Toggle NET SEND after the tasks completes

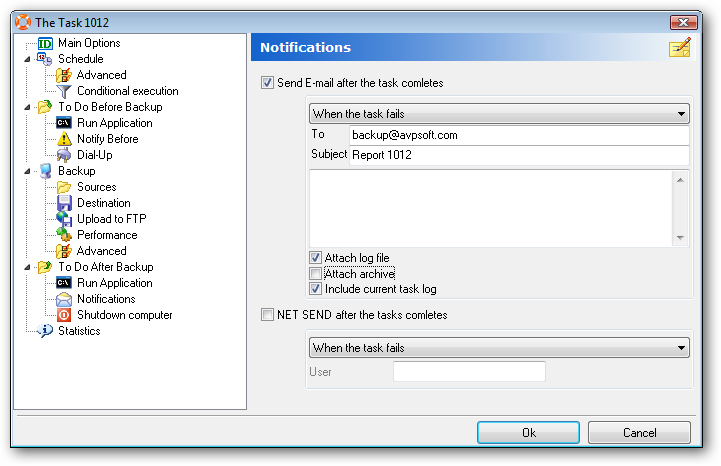[267, 315]
